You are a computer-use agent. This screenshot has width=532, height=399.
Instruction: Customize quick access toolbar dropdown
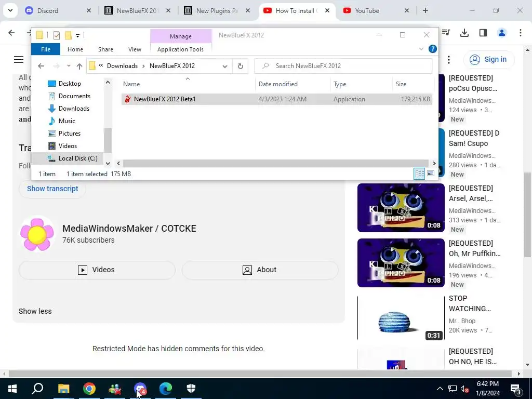(x=78, y=35)
